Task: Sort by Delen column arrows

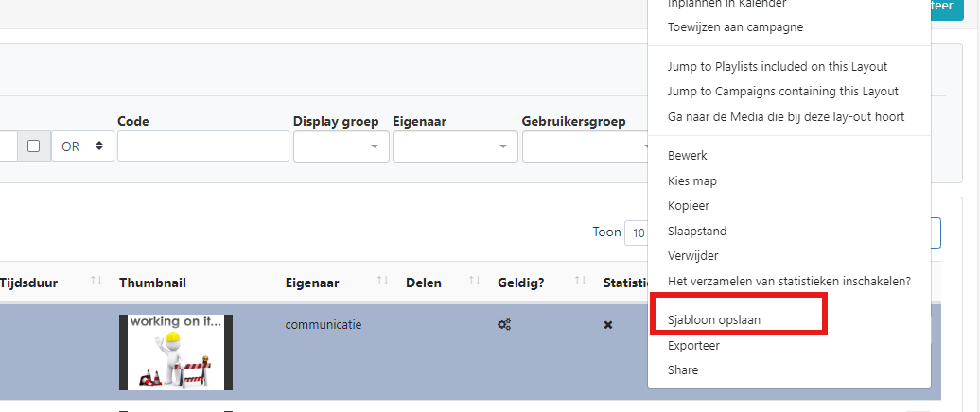Action: 475,282
